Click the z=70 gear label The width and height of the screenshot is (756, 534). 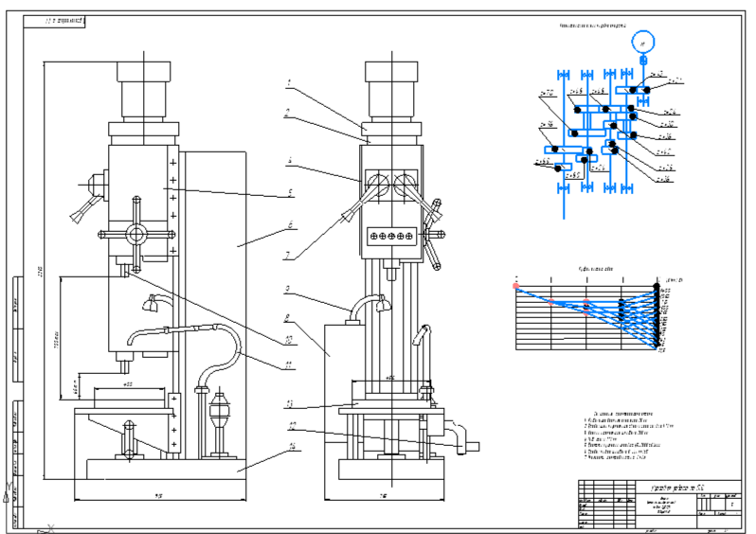pyautogui.click(x=548, y=93)
